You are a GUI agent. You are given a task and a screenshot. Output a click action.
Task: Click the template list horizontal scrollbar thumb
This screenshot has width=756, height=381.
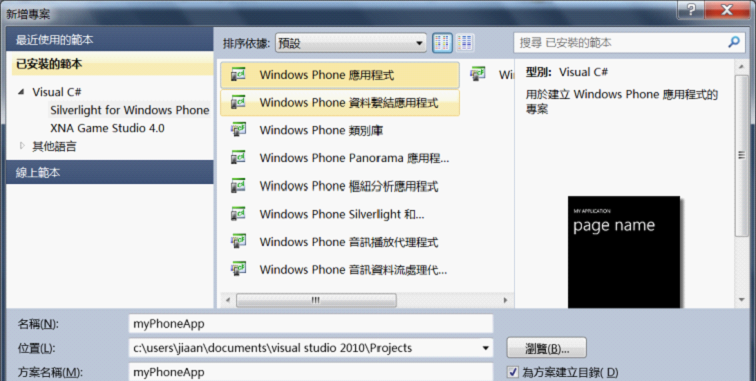click(x=316, y=300)
